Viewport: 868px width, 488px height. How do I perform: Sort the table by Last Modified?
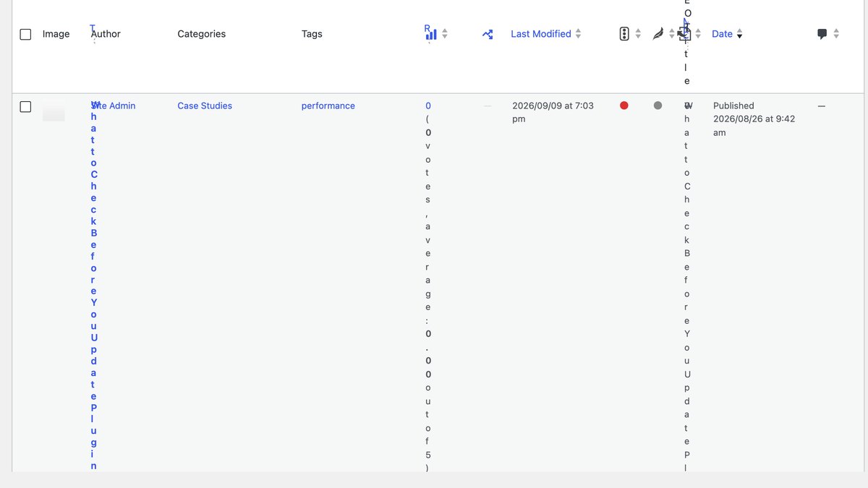(541, 34)
